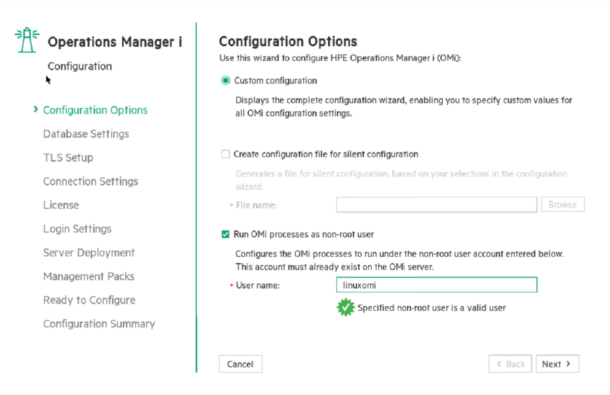Click the Configuration Options page heading
The height and width of the screenshot is (395, 610).
(288, 41)
